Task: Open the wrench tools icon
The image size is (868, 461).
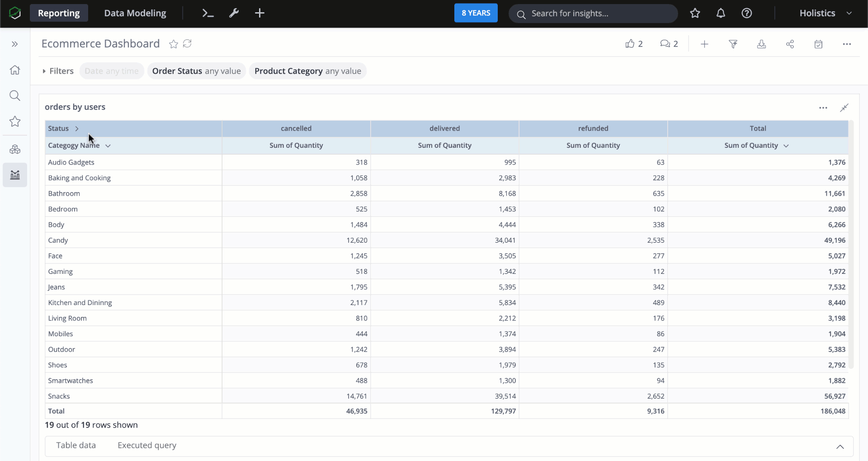Action: 234,13
